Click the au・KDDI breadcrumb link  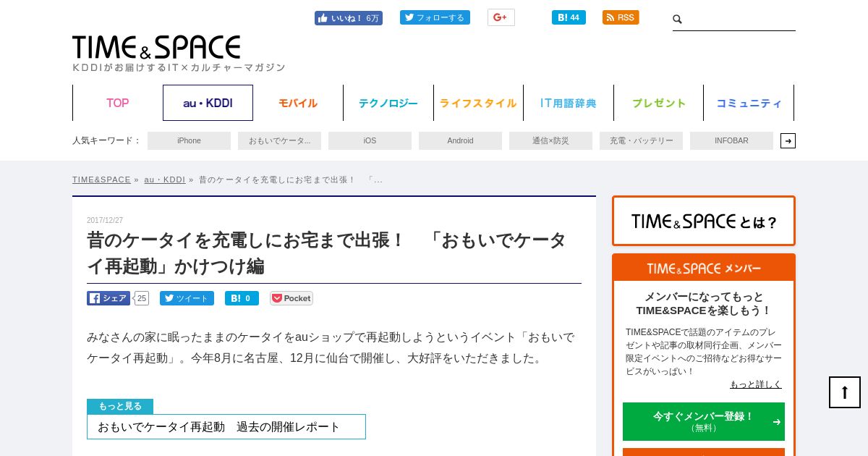pos(164,180)
